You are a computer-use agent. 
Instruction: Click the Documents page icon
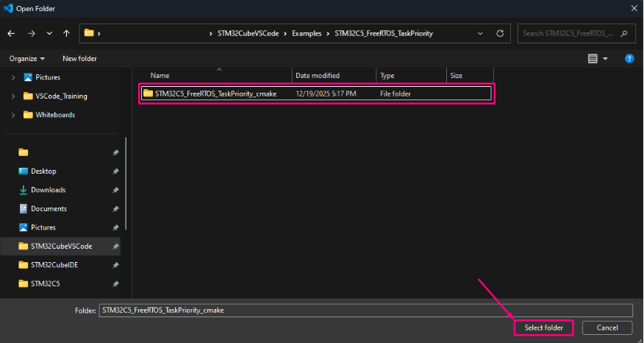(x=24, y=209)
